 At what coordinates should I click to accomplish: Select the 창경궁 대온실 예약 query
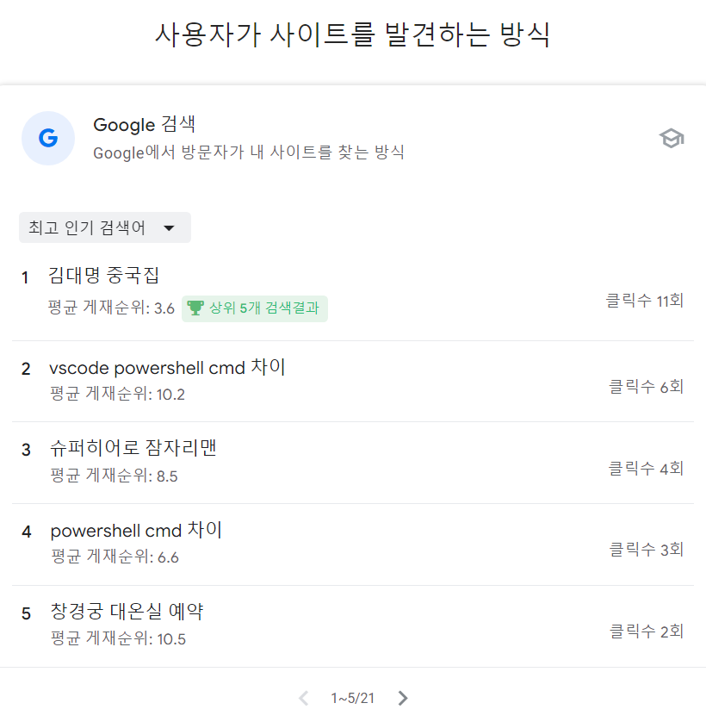coord(127,612)
